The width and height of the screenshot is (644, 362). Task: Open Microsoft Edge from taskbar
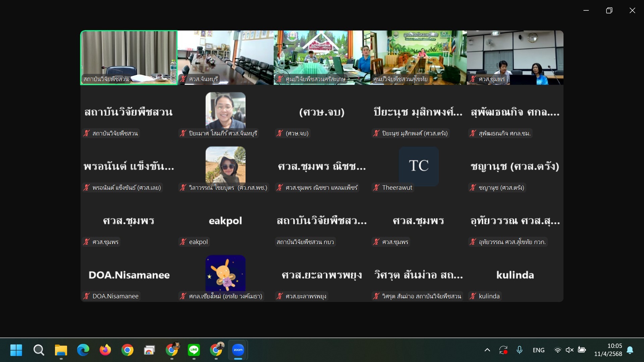tap(83, 350)
